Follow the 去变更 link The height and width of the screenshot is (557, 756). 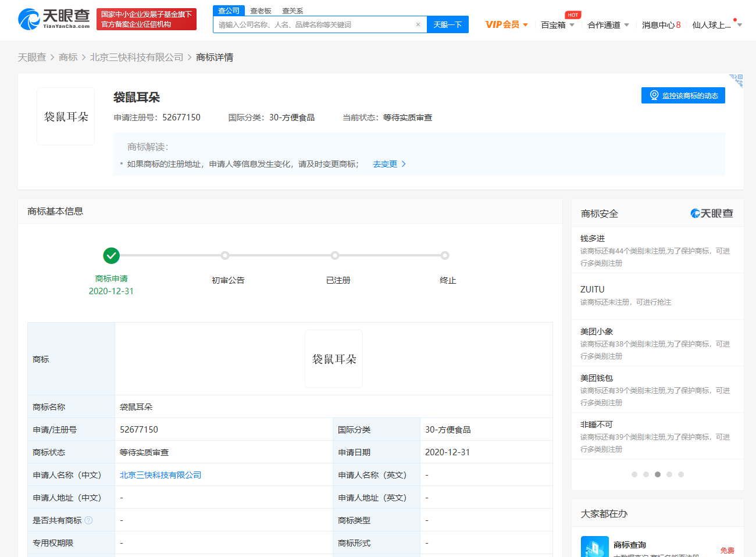[x=385, y=164]
